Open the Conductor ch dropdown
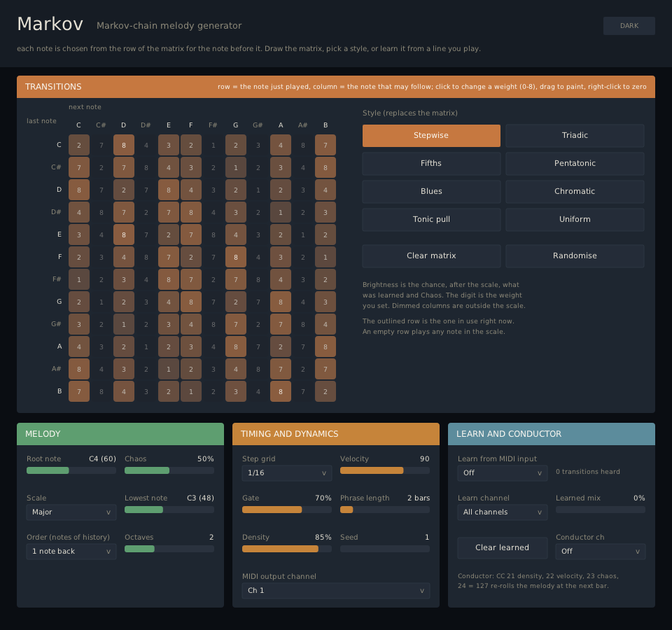This screenshot has height=630, width=672. (x=601, y=552)
